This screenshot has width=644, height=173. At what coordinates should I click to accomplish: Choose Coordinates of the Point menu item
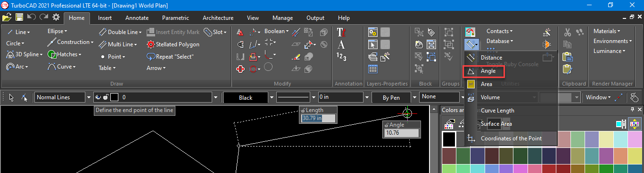click(x=511, y=138)
